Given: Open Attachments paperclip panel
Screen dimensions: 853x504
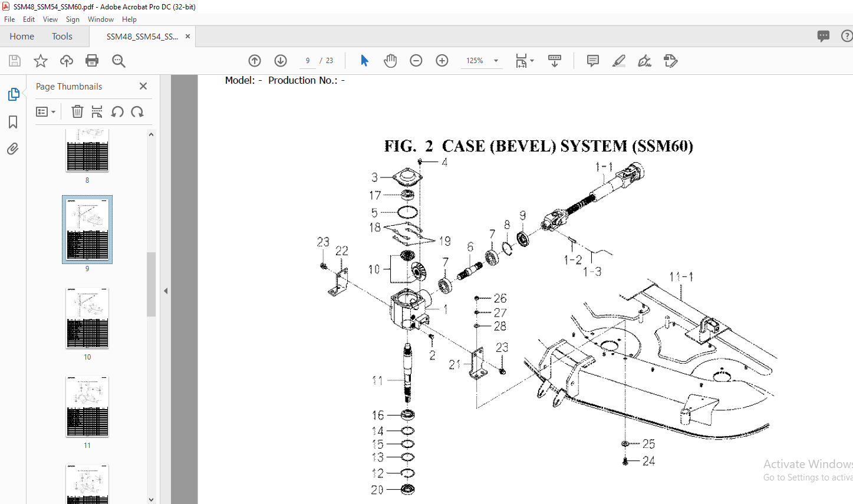Looking at the screenshot, I should coord(13,149).
